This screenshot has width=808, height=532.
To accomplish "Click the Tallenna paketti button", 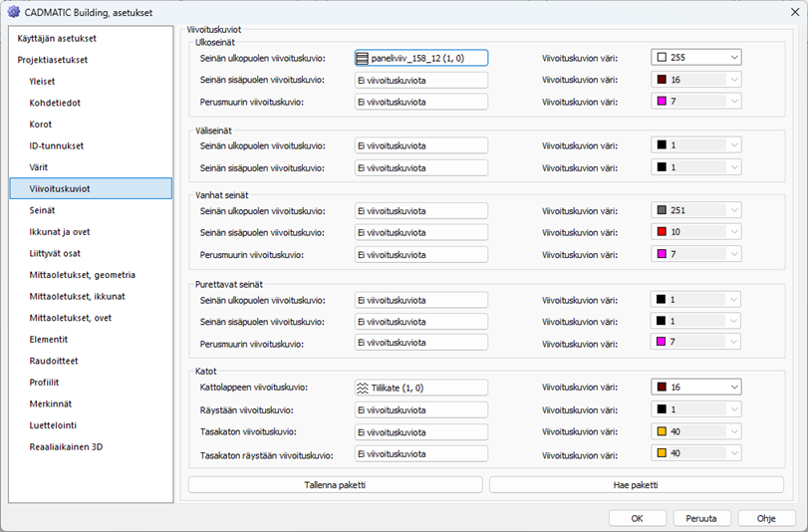I will [335, 485].
